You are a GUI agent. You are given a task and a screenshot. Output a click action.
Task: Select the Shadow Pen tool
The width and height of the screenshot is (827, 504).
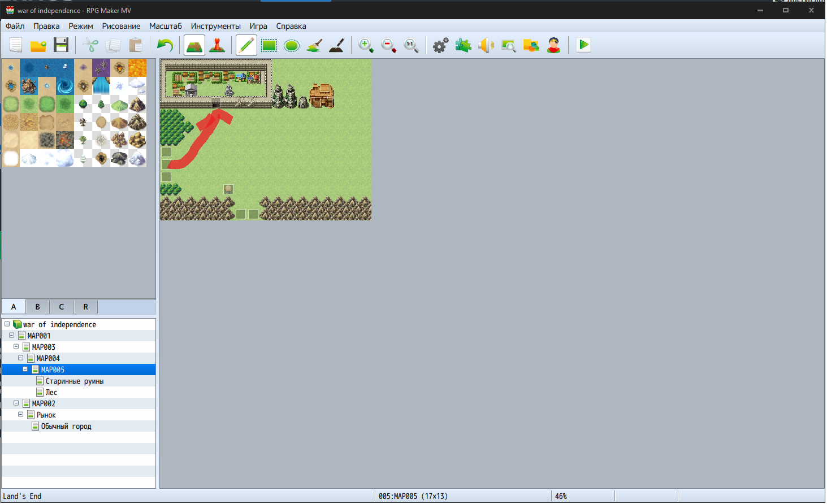[337, 45]
